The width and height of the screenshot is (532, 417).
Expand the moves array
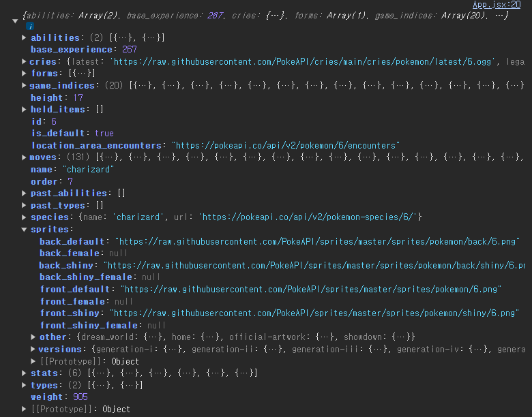[x=24, y=157]
